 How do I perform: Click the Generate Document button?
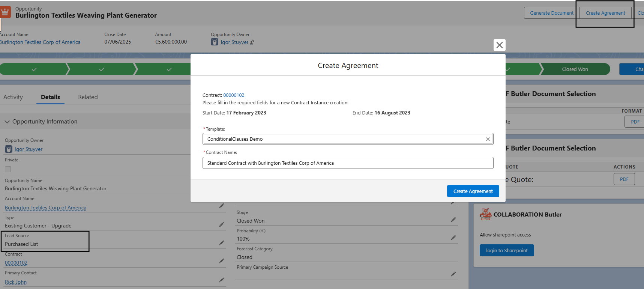(x=552, y=13)
